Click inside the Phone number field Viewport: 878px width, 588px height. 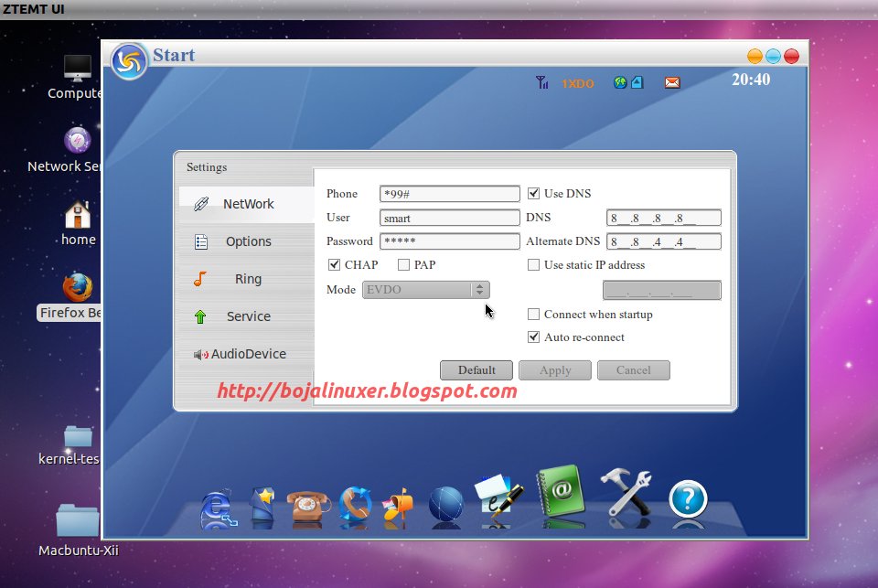point(449,193)
